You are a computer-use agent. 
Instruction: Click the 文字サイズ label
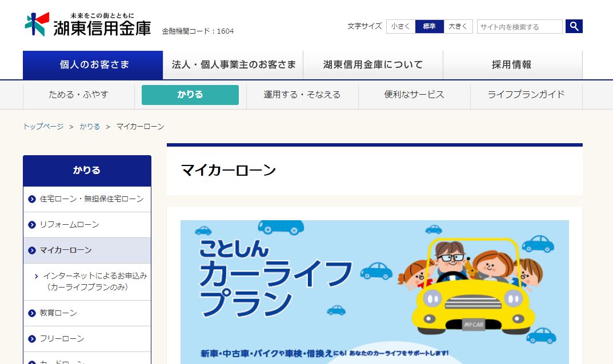(364, 26)
